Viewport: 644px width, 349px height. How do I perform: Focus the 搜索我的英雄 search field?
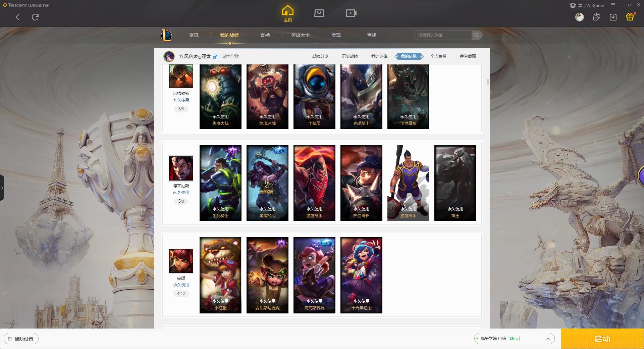[x=443, y=35]
